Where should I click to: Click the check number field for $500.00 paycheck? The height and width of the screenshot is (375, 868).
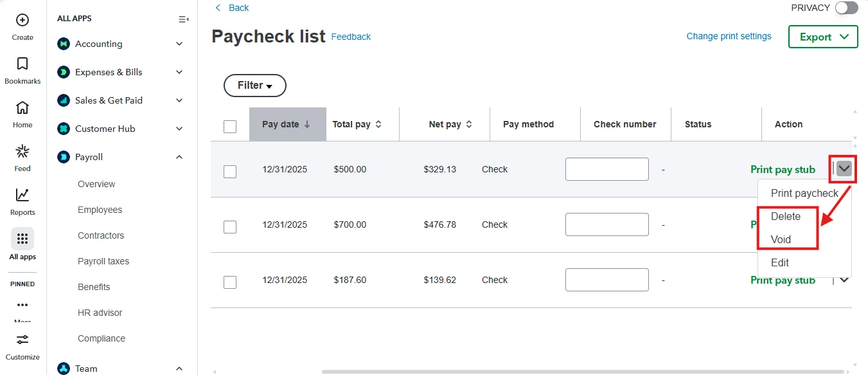pos(607,169)
